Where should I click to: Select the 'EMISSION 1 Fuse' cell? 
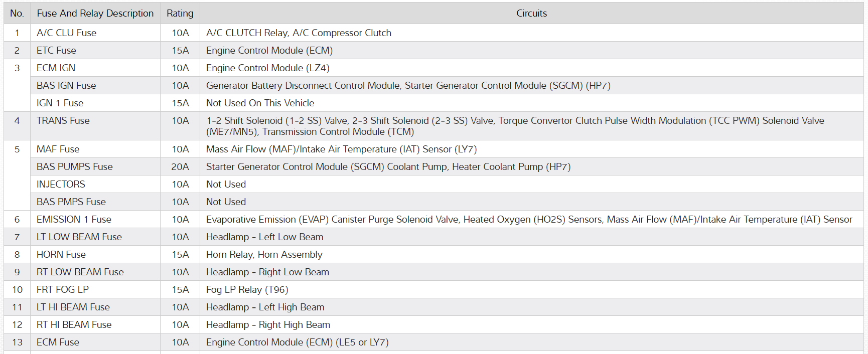pyautogui.click(x=74, y=220)
